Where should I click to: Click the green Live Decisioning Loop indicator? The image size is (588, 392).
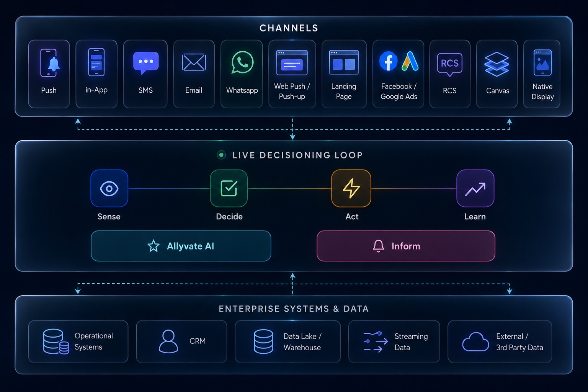[221, 155]
